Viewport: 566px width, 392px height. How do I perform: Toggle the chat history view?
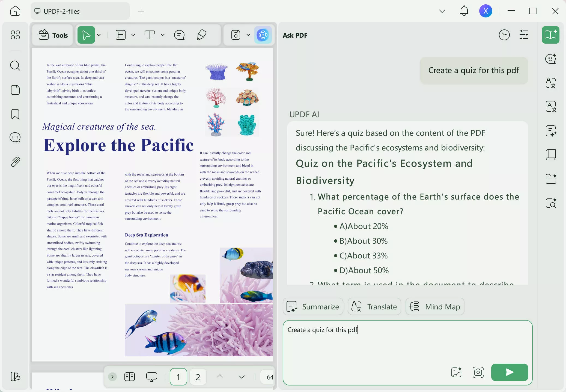click(504, 35)
